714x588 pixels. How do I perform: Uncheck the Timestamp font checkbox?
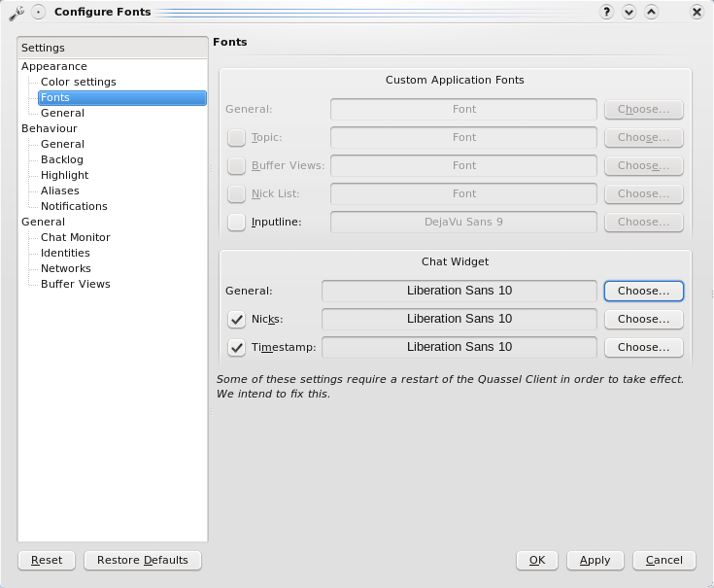236,347
